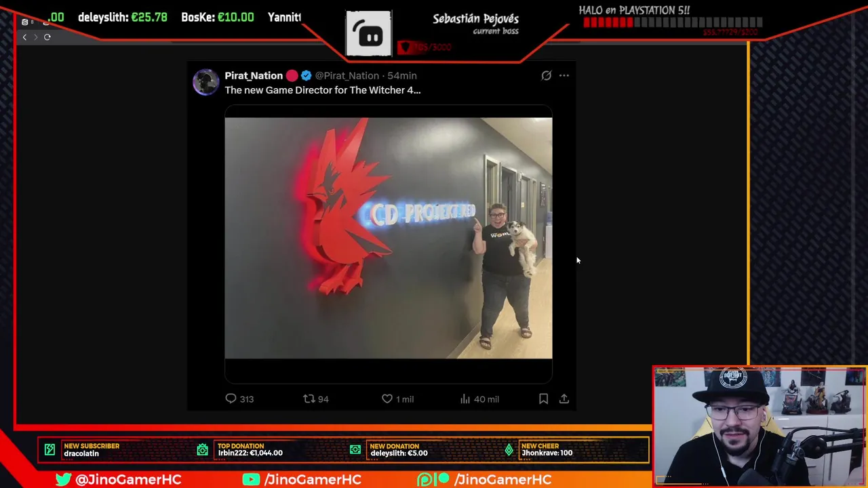
Task: Click the YouTube logo icon
Action: [251, 479]
